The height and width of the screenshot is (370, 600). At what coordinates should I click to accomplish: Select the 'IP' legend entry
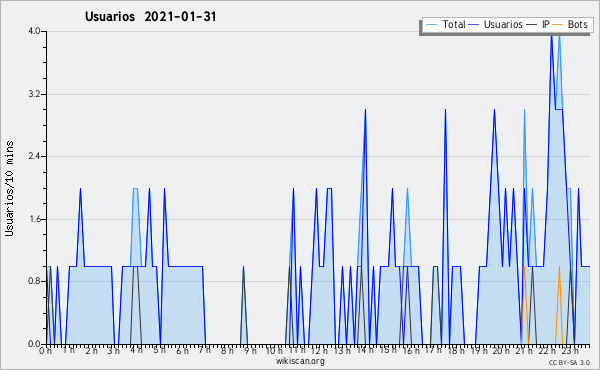pos(546,24)
